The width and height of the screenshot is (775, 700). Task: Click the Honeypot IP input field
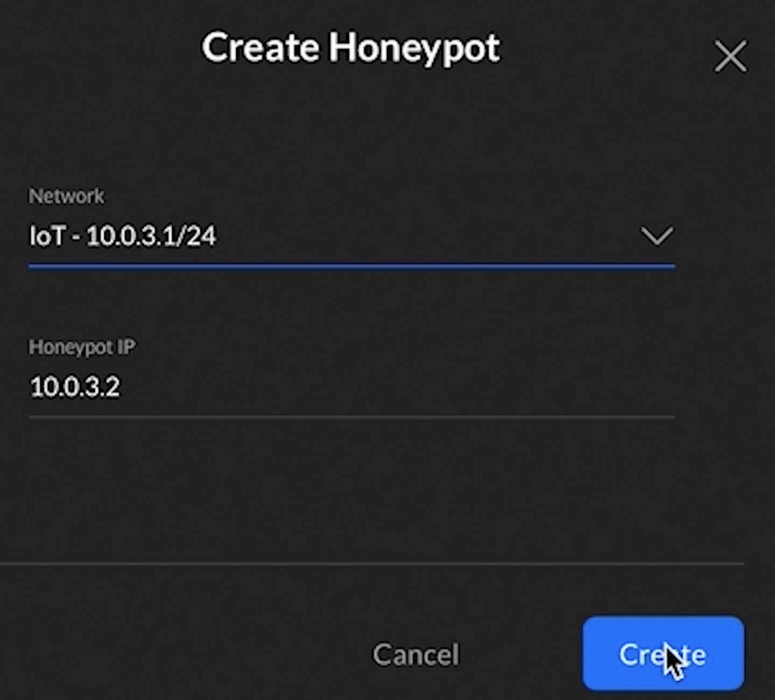point(351,387)
